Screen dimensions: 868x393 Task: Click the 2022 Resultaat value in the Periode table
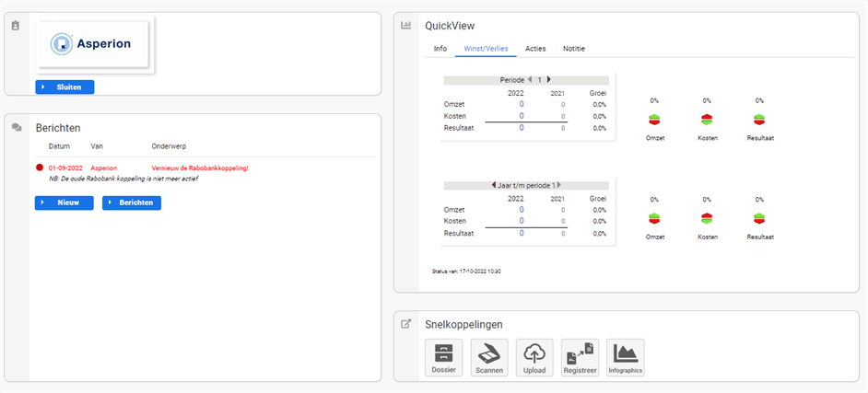[x=522, y=128]
